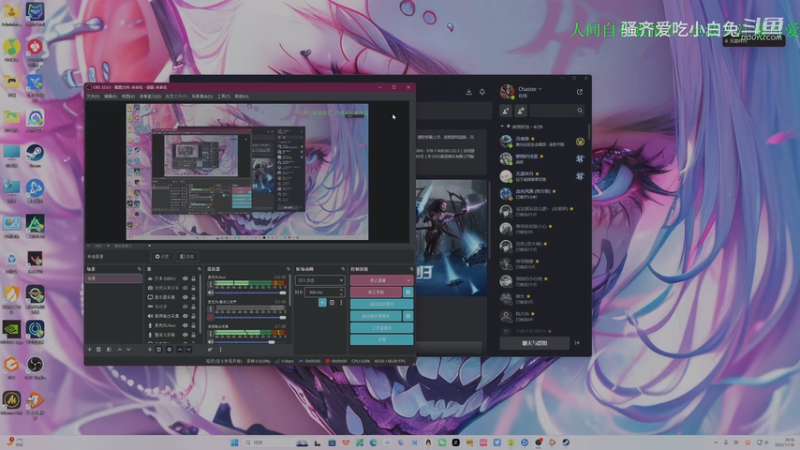
Task: Open Battle.net notifications bell
Action: [482, 92]
